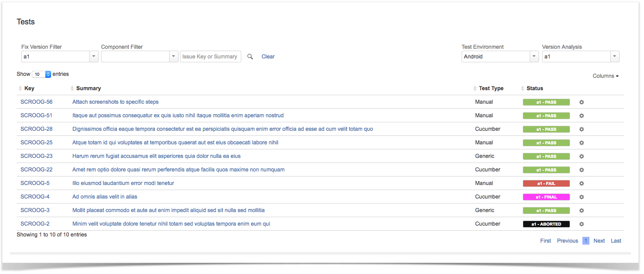Click a1 - PASS badge for SCROOG-3
Viewport: 644px width, 274px height.
click(546, 211)
